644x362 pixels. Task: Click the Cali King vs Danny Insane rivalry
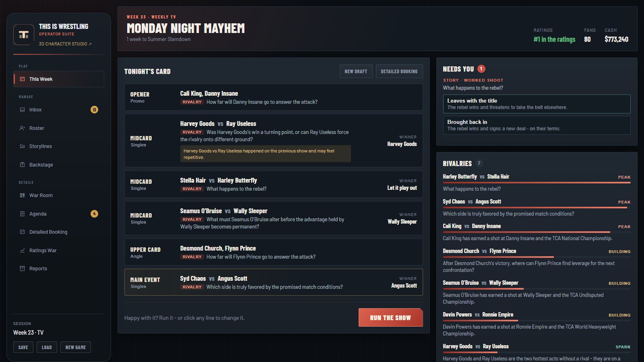[537, 232]
